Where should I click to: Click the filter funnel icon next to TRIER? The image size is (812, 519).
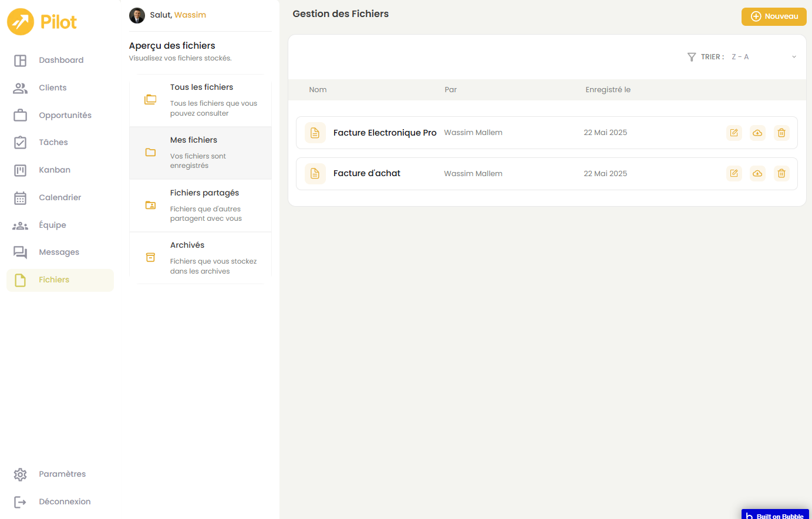click(692, 57)
